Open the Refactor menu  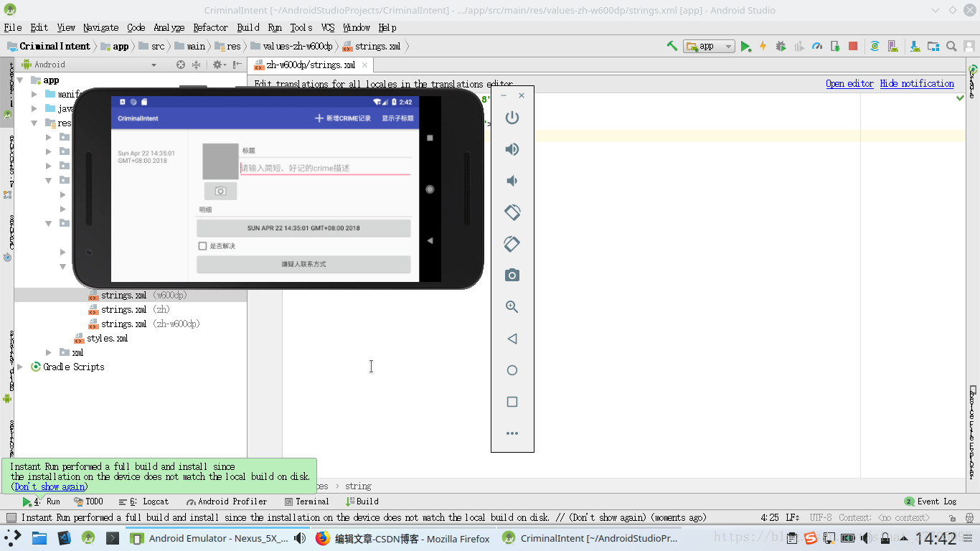click(x=210, y=27)
